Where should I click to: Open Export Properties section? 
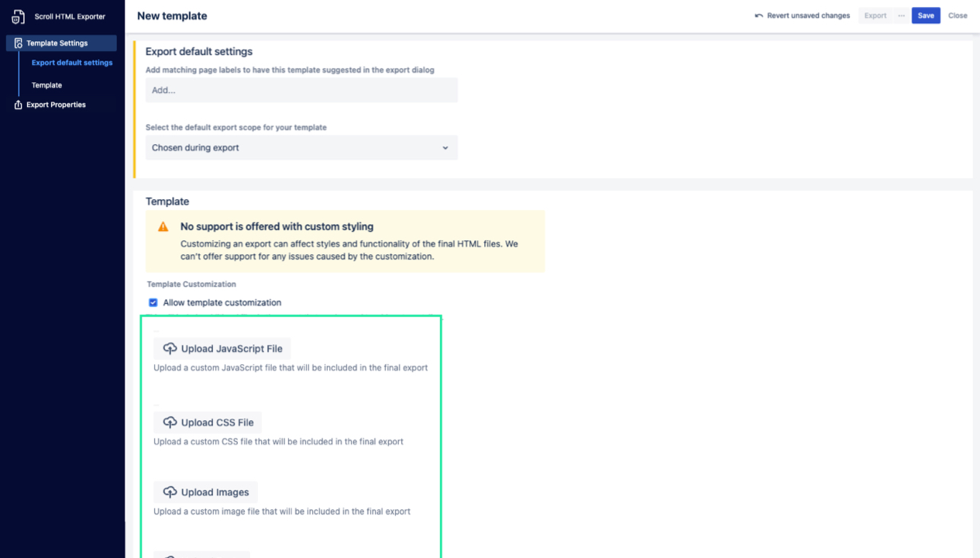tap(56, 105)
